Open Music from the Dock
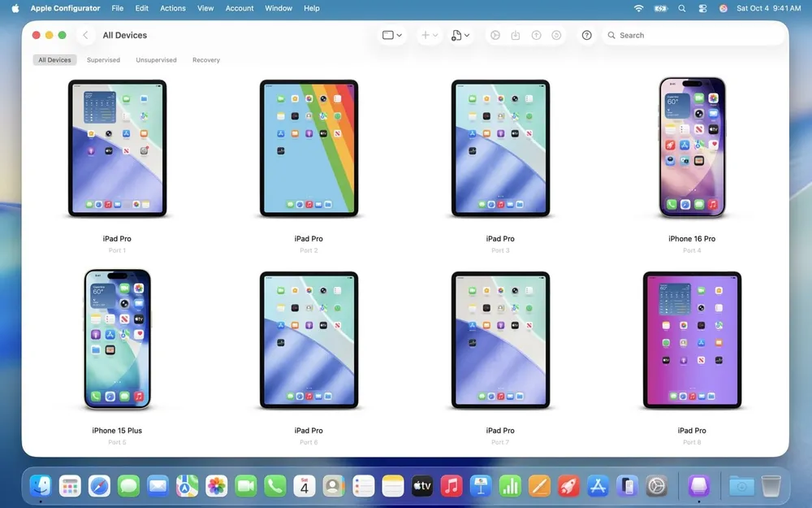Image resolution: width=812 pixels, height=508 pixels. click(451, 486)
